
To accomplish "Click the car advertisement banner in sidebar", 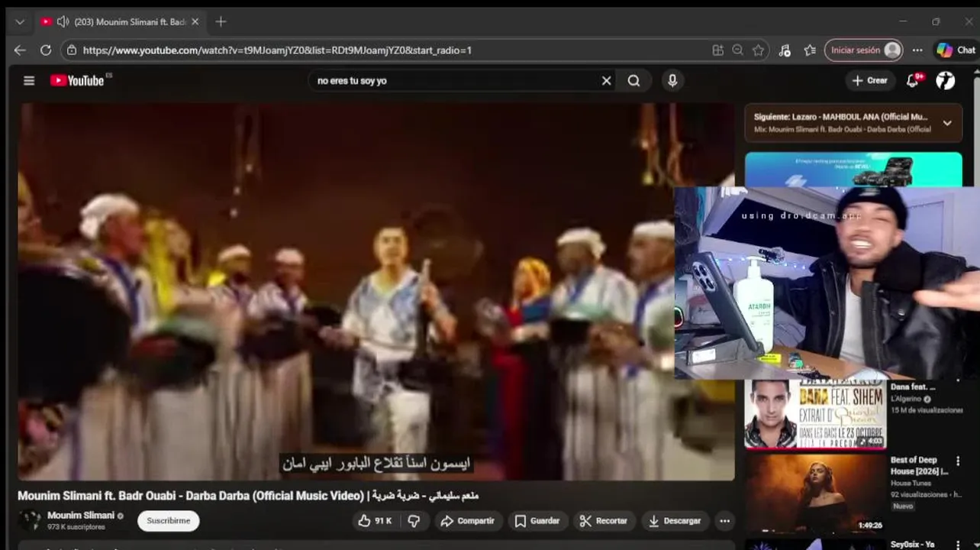I will pyautogui.click(x=853, y=169).
